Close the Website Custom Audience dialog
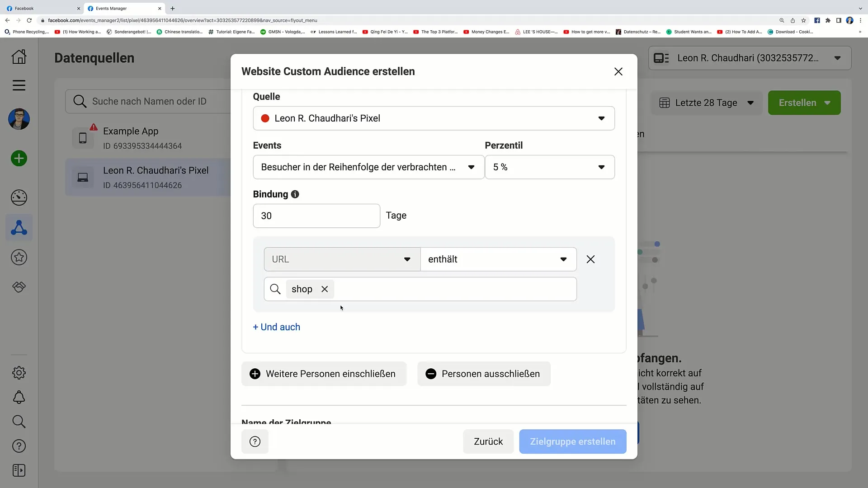The width and height of the screenshot is (868, 488). point(618,71)
